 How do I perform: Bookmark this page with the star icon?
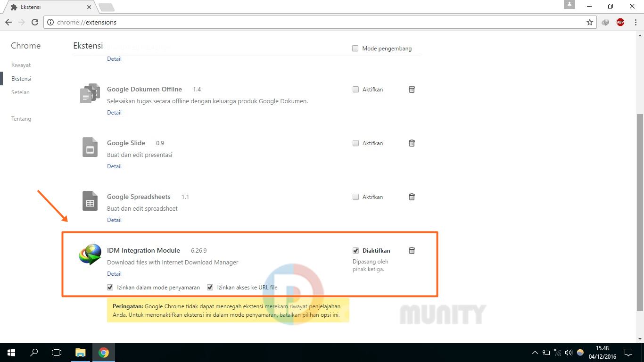tap(589, 22)
